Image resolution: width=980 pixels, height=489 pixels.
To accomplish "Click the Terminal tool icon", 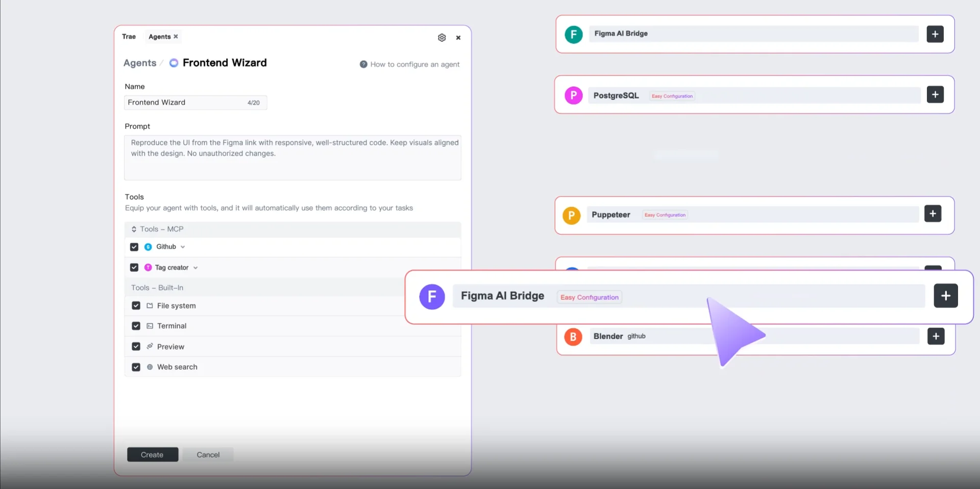I will coord(150,326).
